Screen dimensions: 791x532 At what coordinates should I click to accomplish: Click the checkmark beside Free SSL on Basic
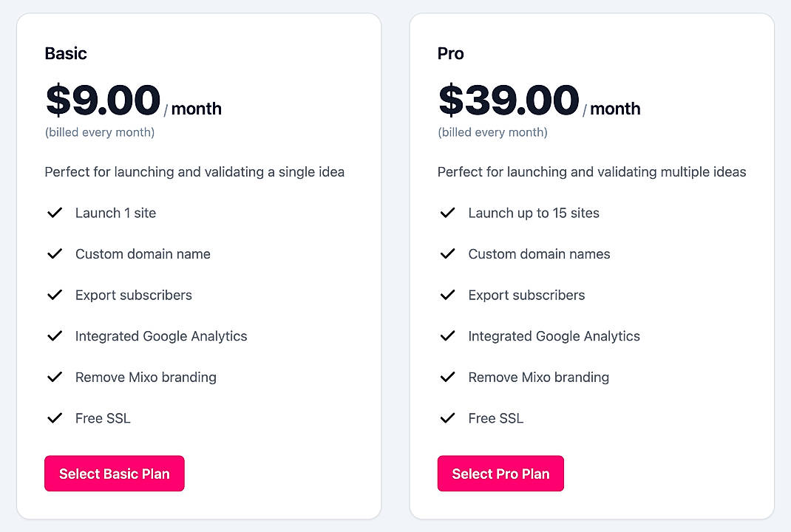click(x=55, y=417)
